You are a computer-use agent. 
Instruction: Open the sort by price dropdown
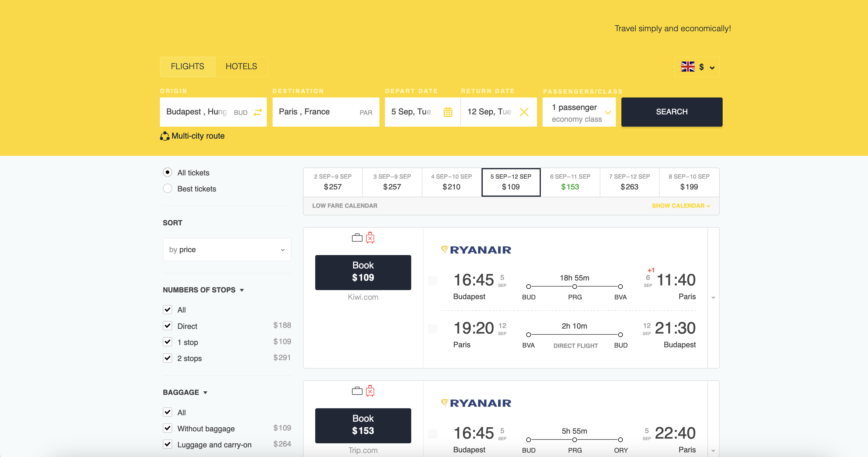227,250
